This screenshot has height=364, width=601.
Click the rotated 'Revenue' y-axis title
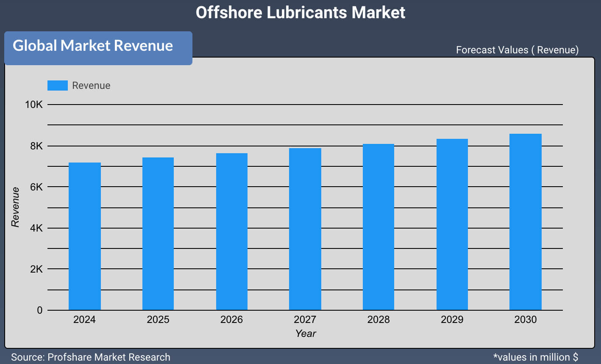(x=15, y=207)
